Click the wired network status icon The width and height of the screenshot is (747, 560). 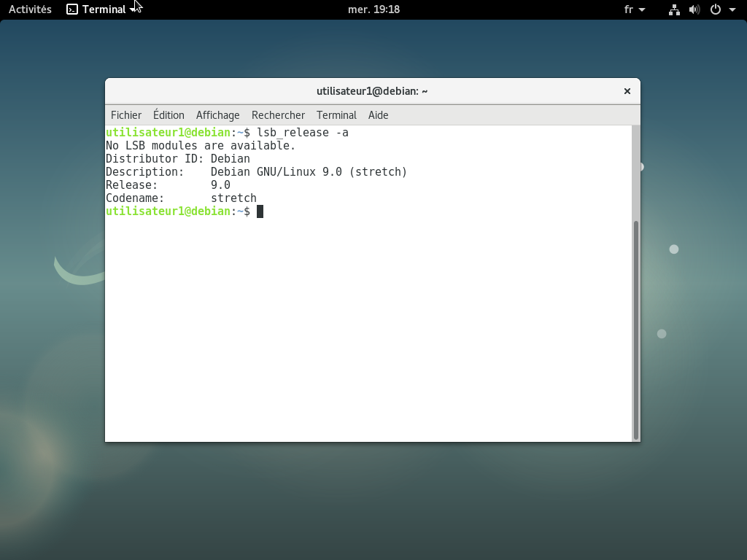pos(674,9)
